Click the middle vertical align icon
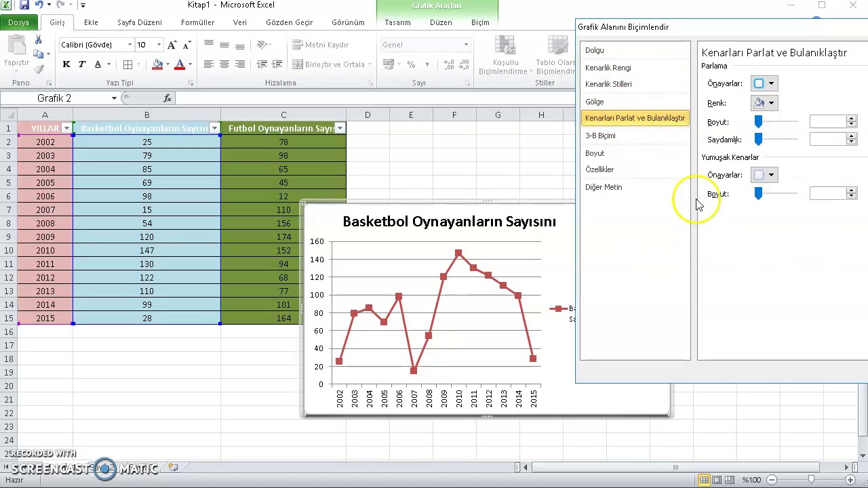The height and width of the screenshot is (488, 868). (224, 45)
